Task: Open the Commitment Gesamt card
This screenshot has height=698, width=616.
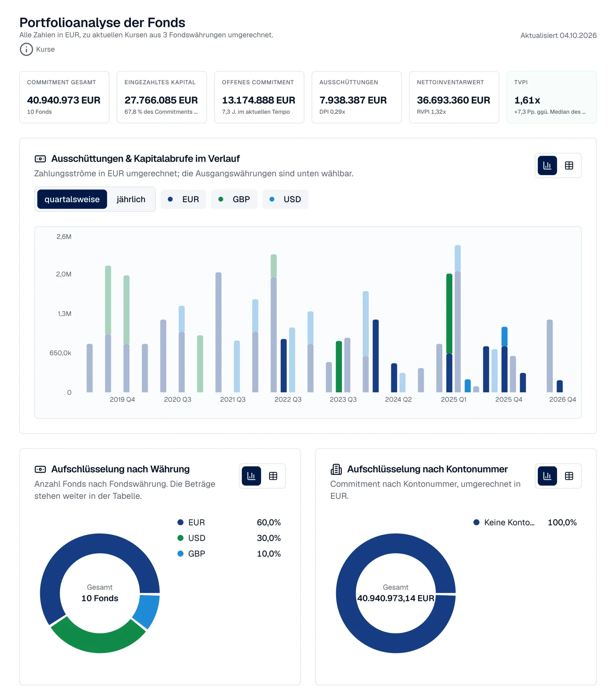Action: coord(64,97)
